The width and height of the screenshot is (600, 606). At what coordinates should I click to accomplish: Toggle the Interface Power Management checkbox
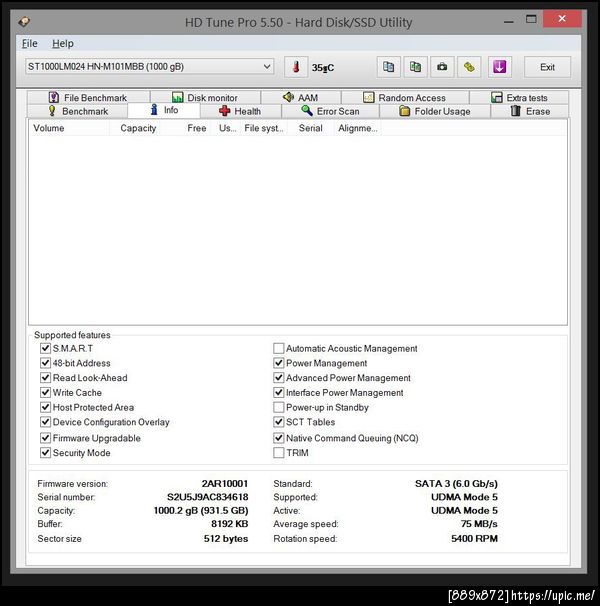278,392
